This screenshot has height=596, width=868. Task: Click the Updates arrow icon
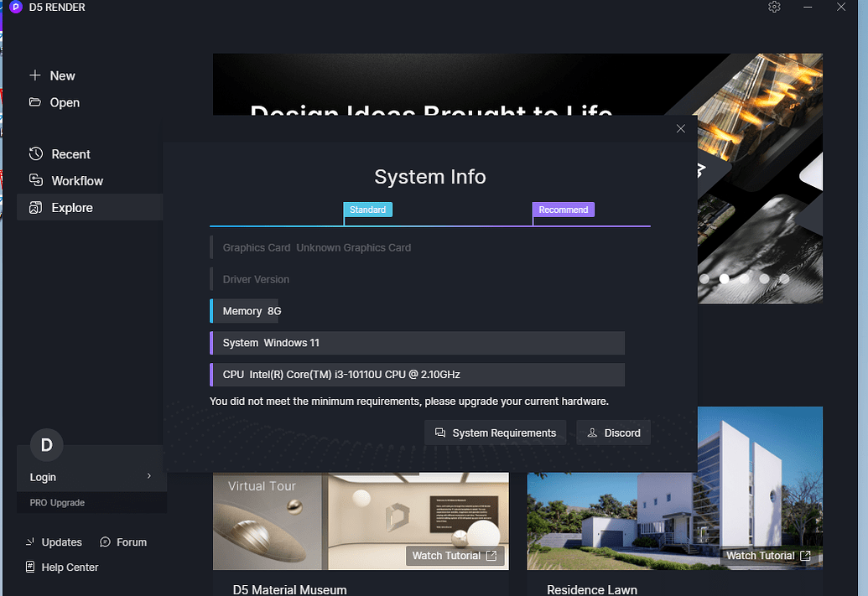pyautogui.click(x=30, y=542)
